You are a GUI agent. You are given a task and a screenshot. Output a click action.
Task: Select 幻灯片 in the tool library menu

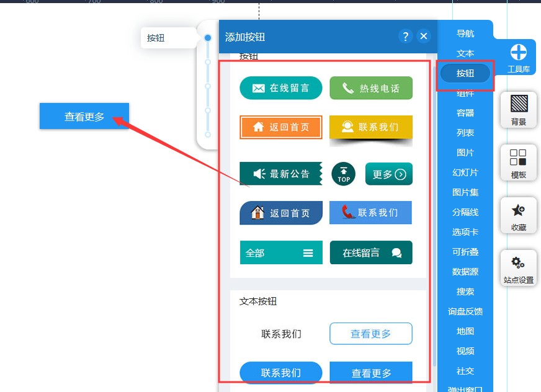click(465, 172)
